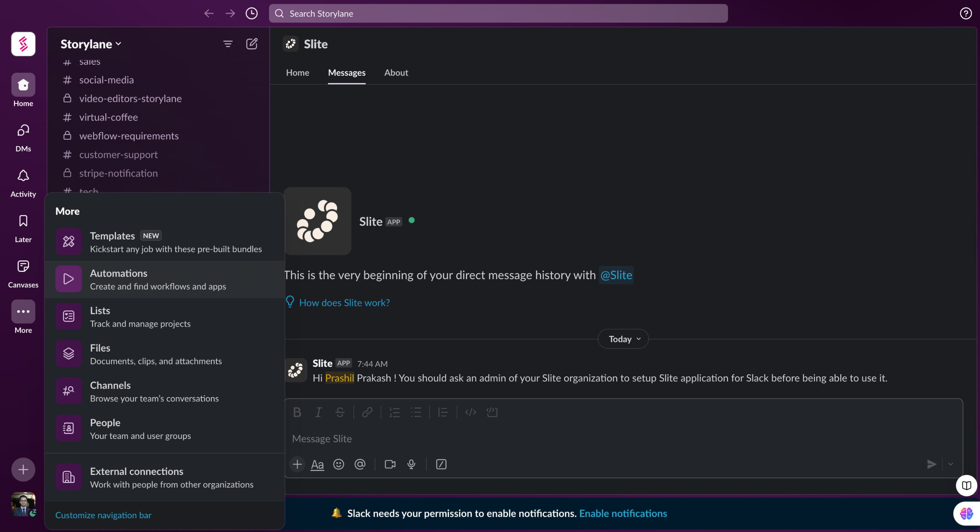Open the Today date dropdown
This screenshot has width=980, height=532.
(623, 339)
